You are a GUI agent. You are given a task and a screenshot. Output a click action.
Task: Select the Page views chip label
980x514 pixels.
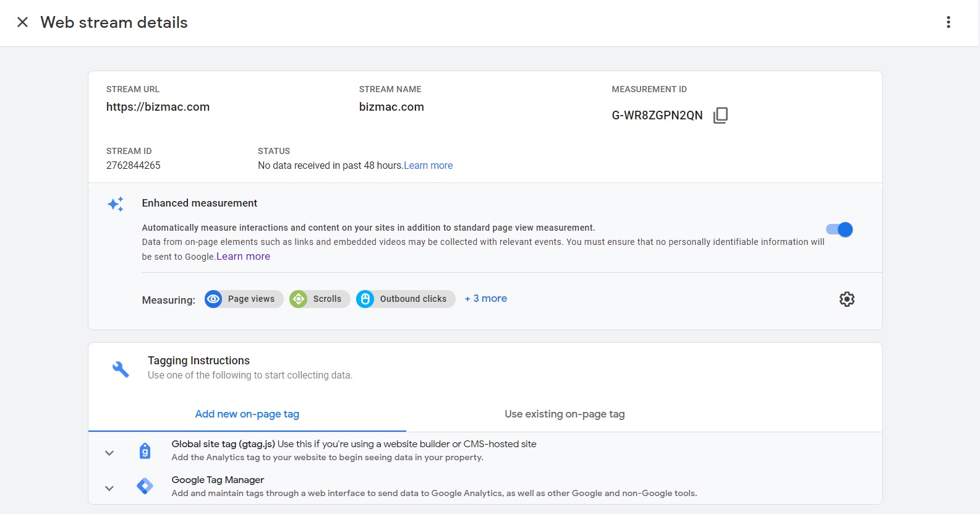pos(251,299)
